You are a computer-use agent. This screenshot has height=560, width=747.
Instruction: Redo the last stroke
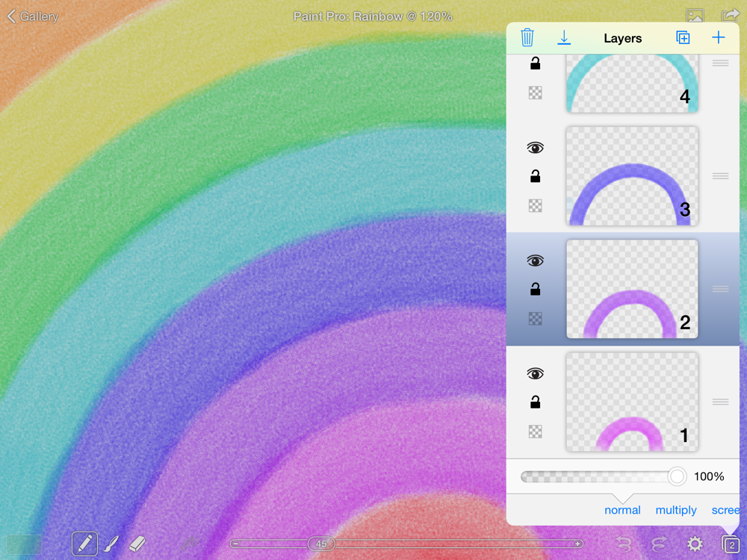point(660,544)
